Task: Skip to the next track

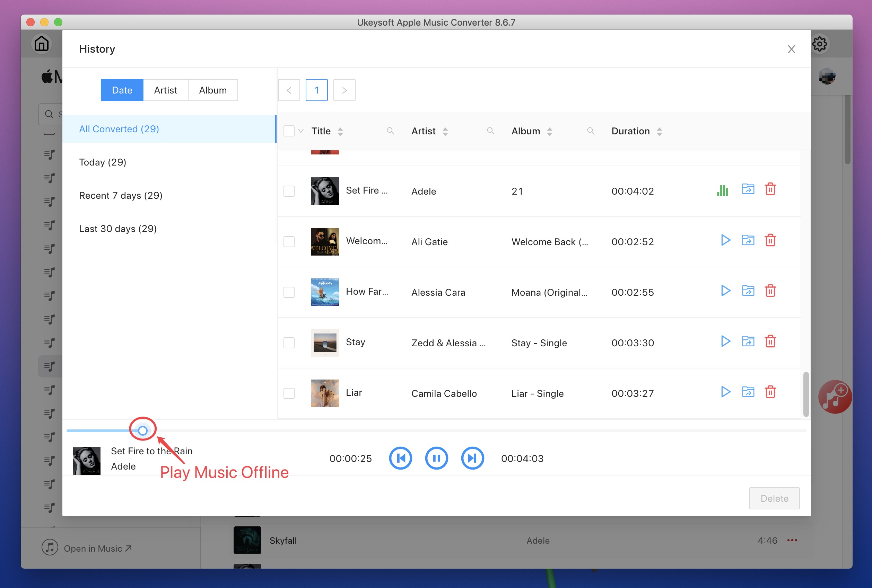Action: [x=472, y=458]
